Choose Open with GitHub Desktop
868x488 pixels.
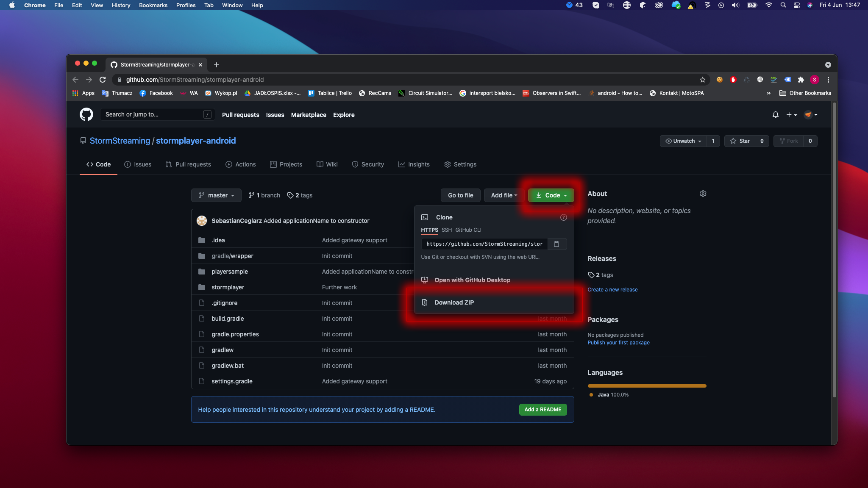[494, 280]
